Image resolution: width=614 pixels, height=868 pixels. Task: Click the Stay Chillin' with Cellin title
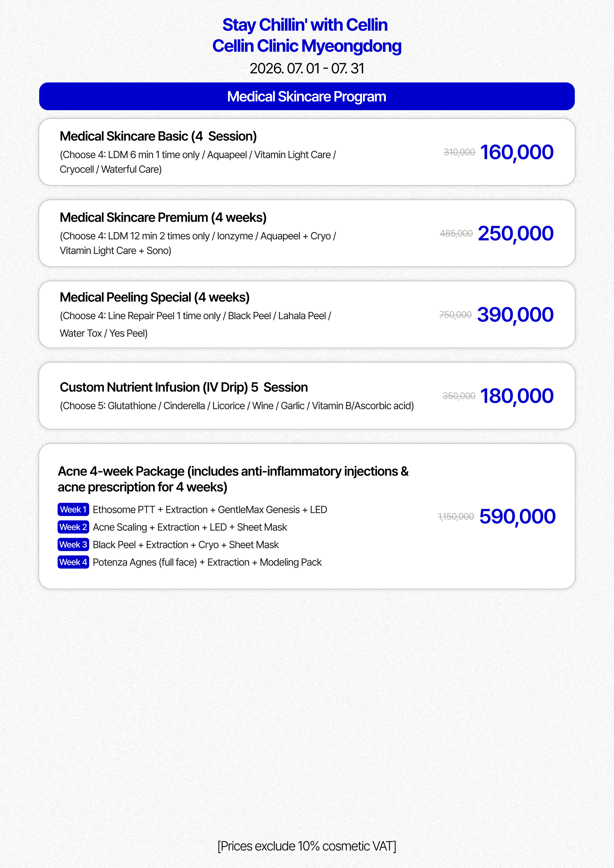pos(305,25)
